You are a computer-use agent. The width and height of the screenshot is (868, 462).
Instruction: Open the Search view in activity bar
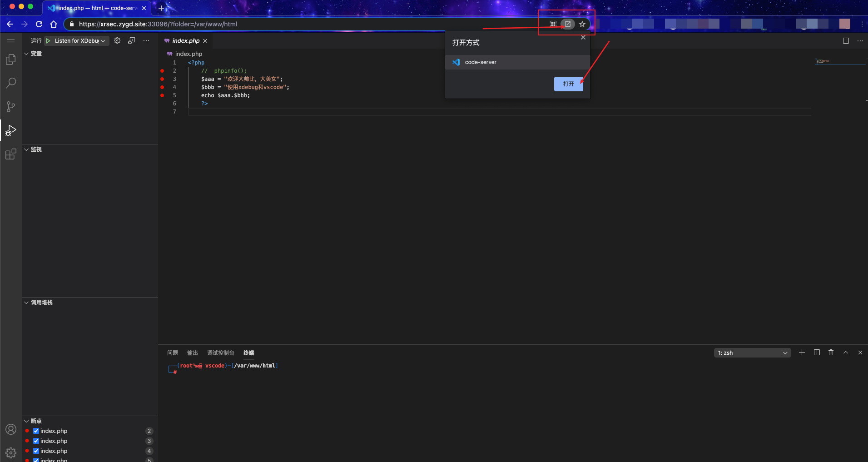[x=11, y=83]
